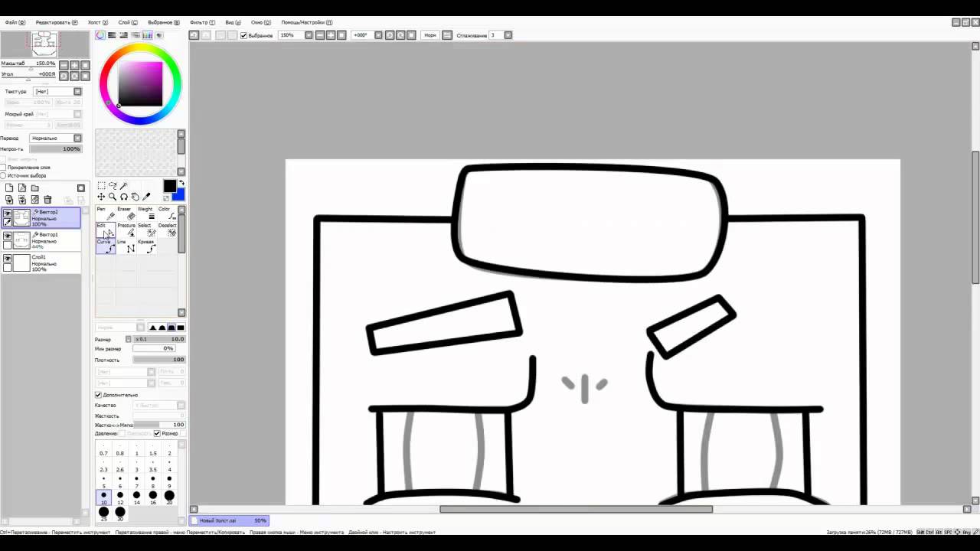Choose the Move layer tool
Viewport: 980px width, 551px height.
click(x=101, y=197)
